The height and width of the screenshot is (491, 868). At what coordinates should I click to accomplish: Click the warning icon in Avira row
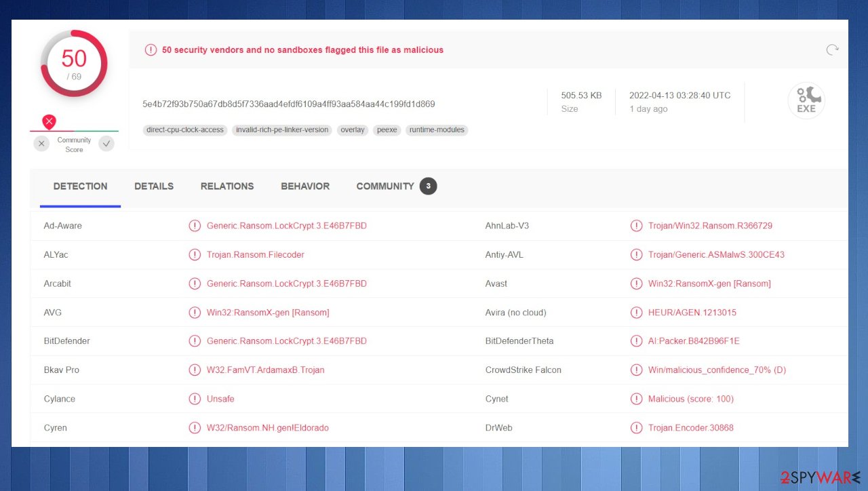click(636, 313)
